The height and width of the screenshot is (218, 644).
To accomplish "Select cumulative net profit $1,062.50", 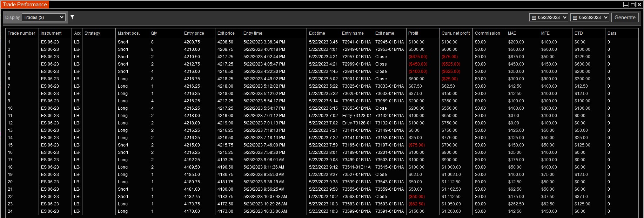I will point(451,175).
